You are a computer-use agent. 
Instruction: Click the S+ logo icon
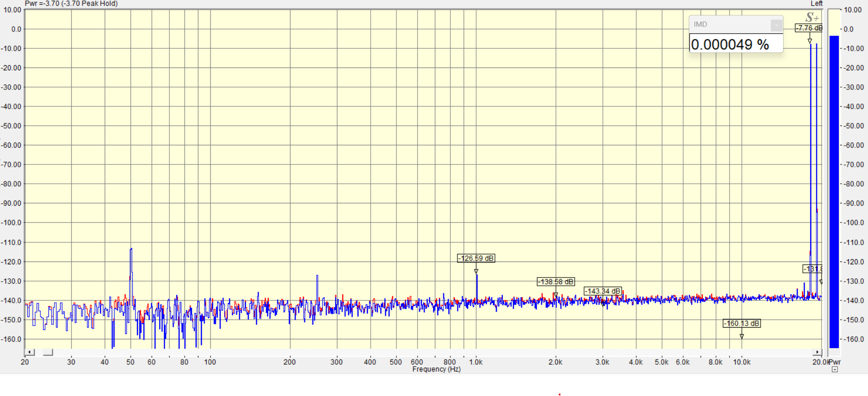pos(812,17)
